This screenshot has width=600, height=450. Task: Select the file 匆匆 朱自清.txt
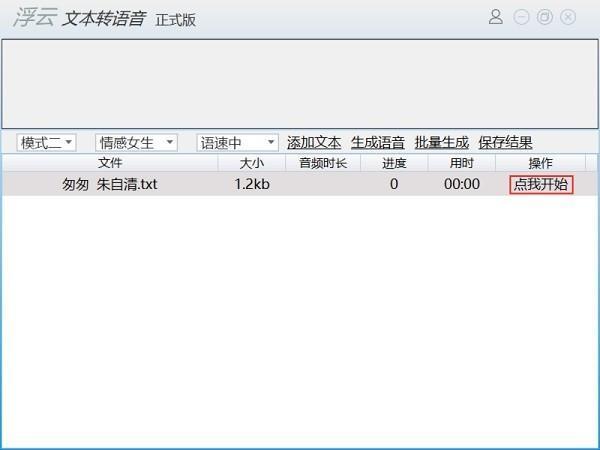click(110, 184)
